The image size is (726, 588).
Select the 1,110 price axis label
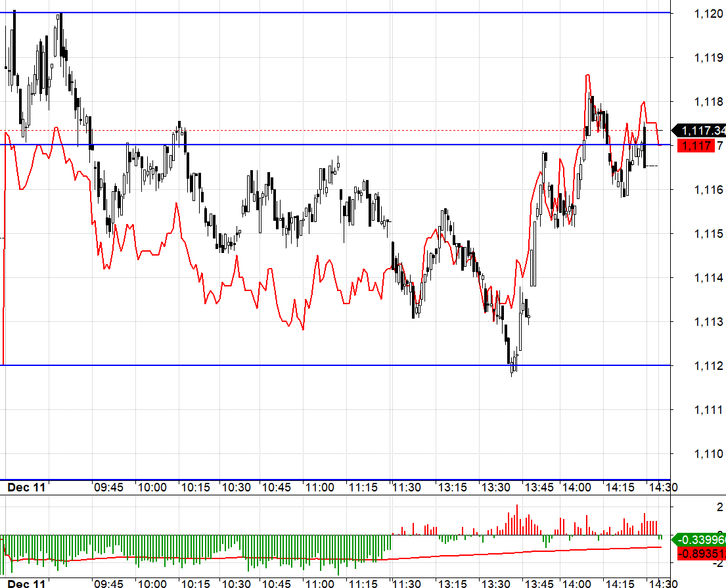[x=708, y=454]
